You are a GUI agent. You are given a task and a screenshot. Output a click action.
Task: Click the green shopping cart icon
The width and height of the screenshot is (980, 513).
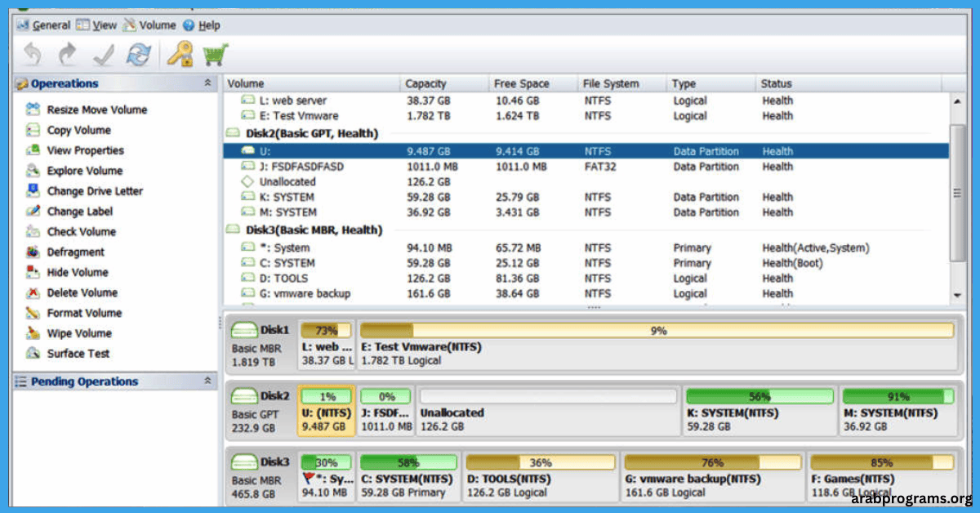(x=216, y=55)
